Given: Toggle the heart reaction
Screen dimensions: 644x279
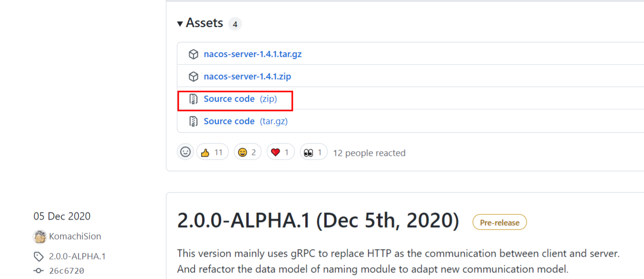Looking at the screenshot, I should coord(280,153).
